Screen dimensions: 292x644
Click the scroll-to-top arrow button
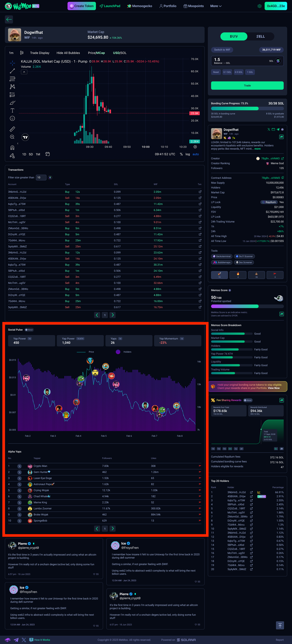coord(280,625)
